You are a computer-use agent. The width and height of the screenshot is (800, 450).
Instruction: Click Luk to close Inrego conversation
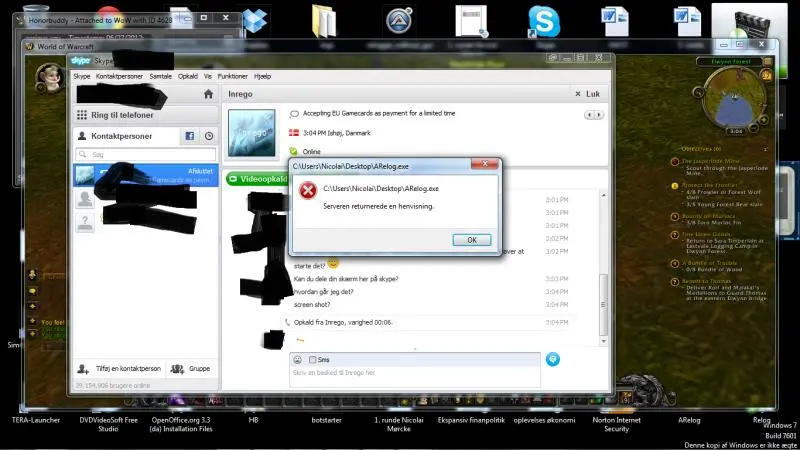587,94
